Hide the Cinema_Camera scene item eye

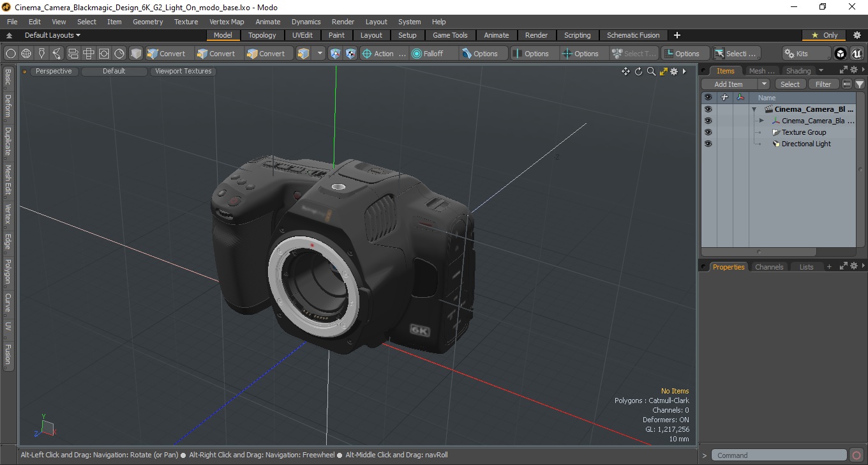(x=708, y=109)
